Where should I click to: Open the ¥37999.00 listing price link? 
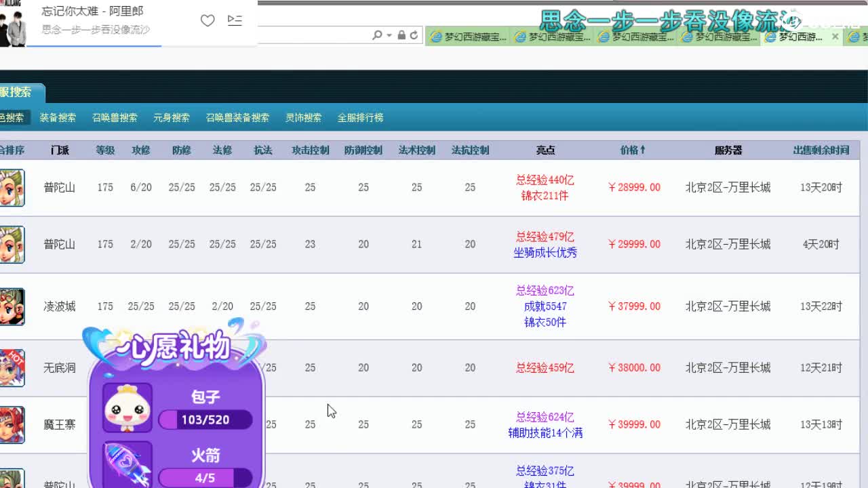(x=634, y=306)
